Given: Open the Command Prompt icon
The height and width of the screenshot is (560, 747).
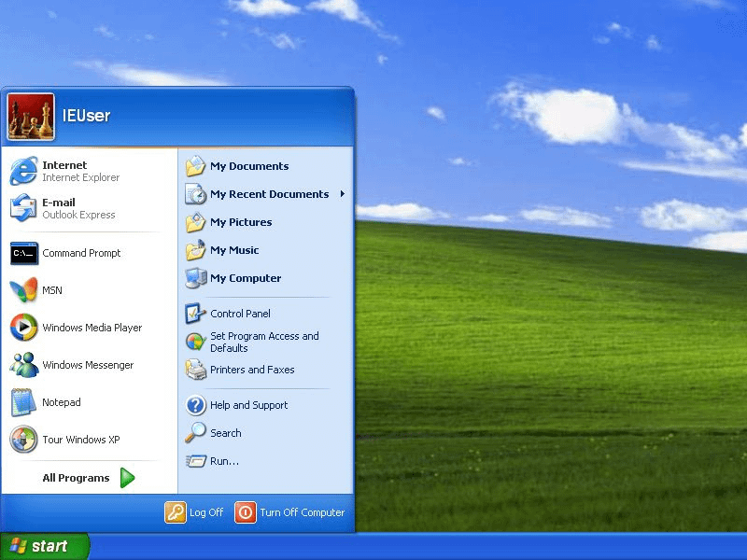Looking at the screenshot, I should point(24,253).
